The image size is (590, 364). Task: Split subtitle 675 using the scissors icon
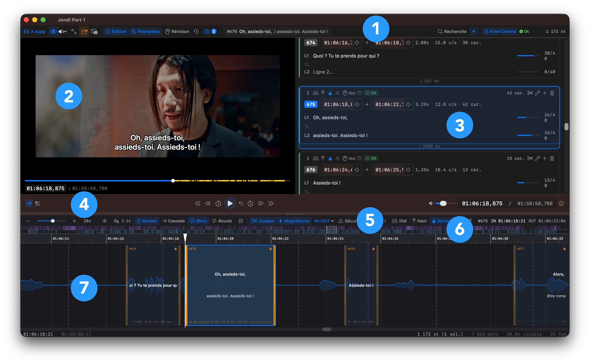[530, 93]
